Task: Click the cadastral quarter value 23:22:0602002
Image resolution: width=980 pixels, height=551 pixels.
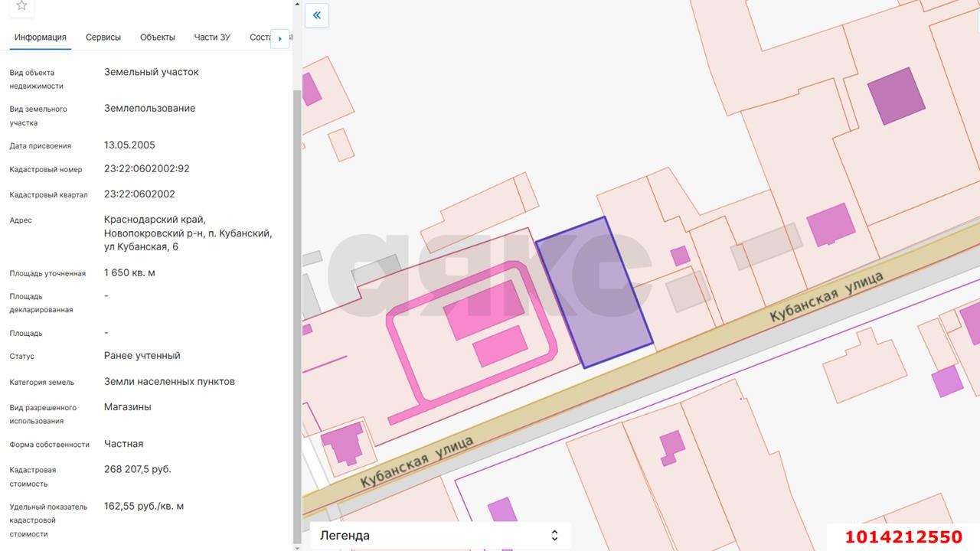Action: click(x=139, y=194)
